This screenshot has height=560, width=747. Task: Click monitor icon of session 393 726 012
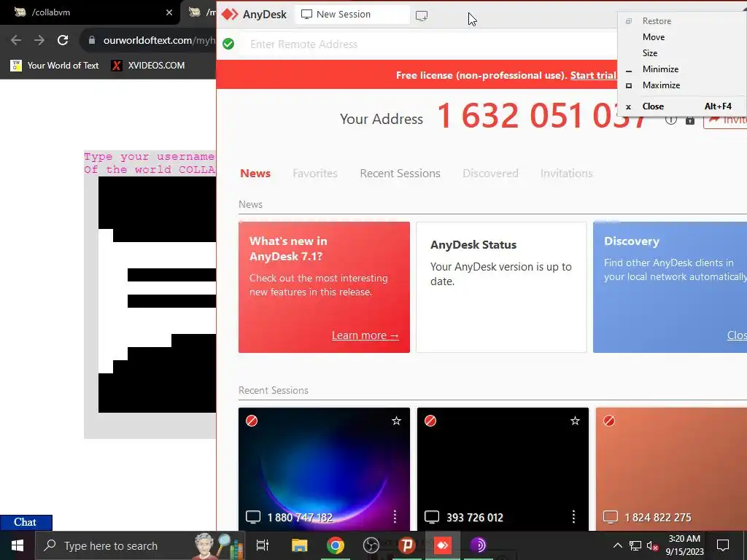[432, 517]
